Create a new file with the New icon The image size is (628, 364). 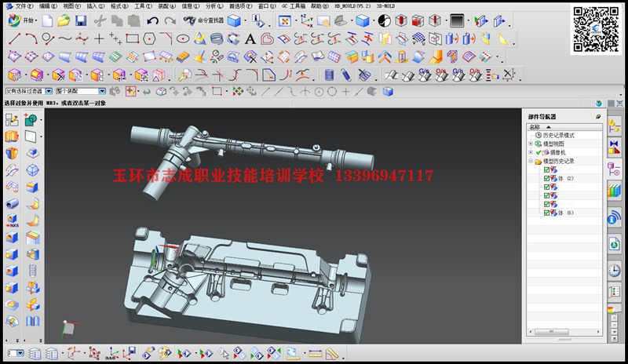click(47, 20)
